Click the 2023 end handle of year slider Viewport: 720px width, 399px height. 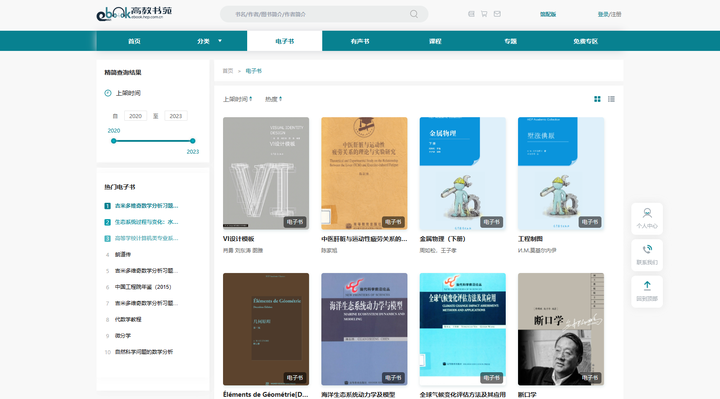(x=192, y=141)
